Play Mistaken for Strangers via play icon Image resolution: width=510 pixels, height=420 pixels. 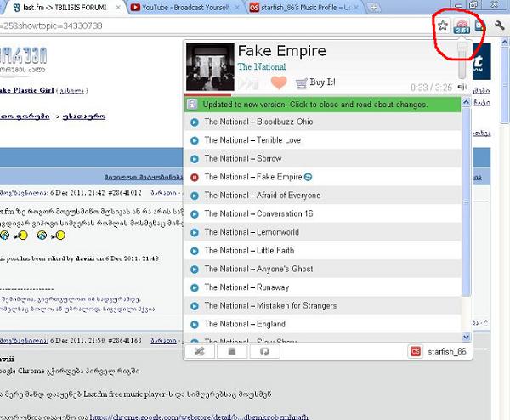coord(195,306)
